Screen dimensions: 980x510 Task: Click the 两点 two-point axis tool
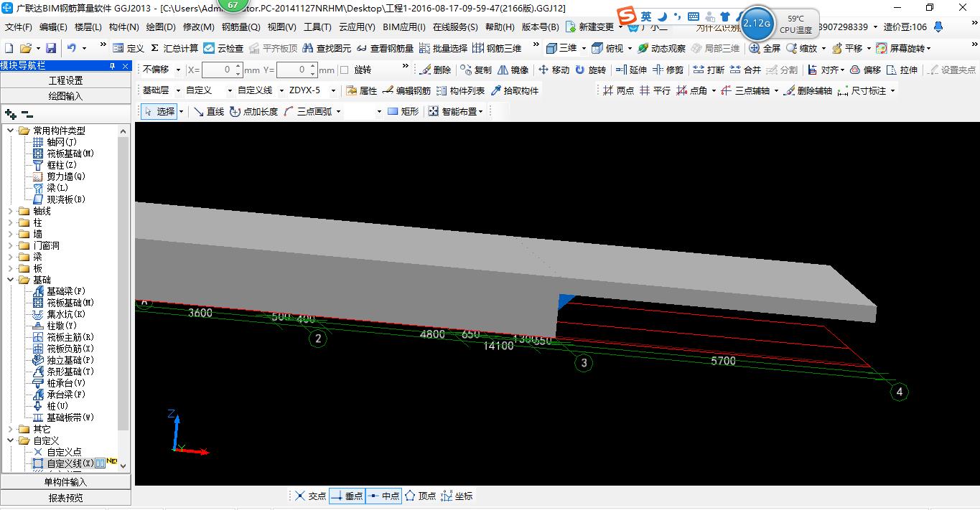(x=618, y=90)
